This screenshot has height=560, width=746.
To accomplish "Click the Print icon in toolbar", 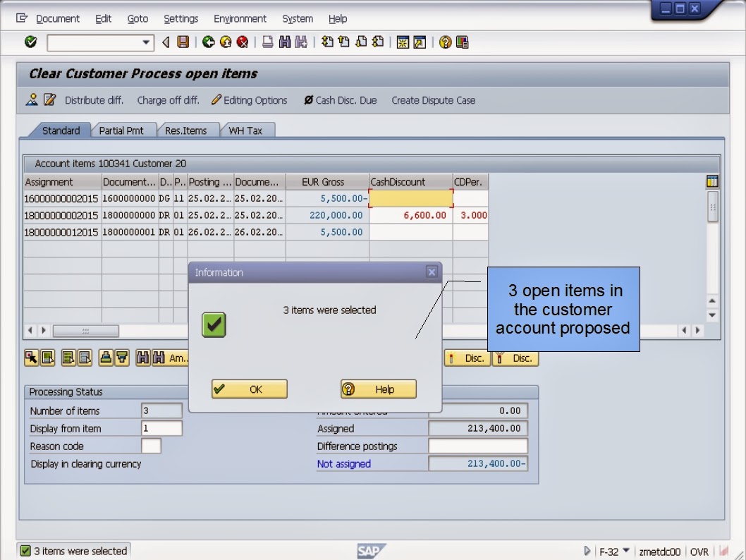I will coord(268,42).
